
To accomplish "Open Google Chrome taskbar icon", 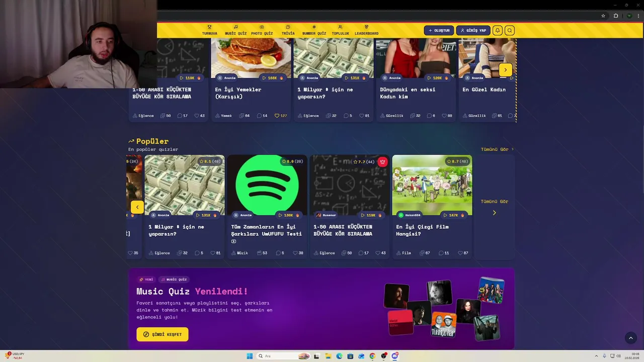I will [x=372, y=356].
